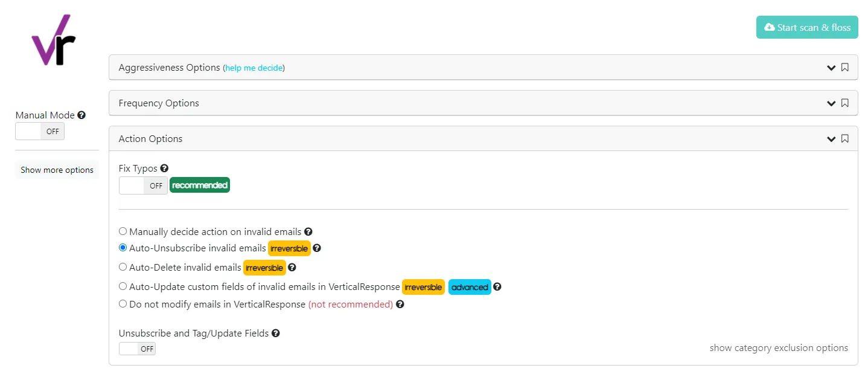Open the help me decide link

[254, 68]
